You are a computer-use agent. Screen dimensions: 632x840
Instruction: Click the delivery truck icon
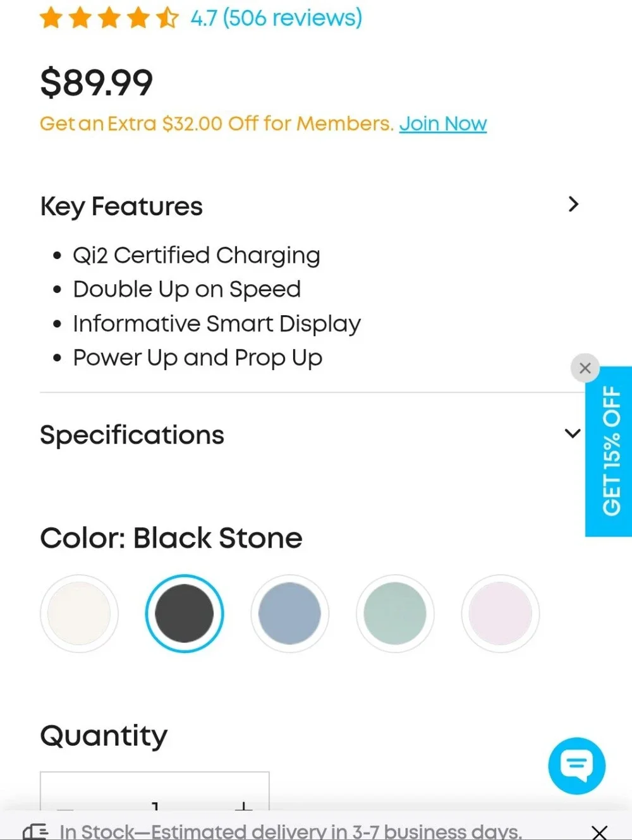click(x=35, y=831)
